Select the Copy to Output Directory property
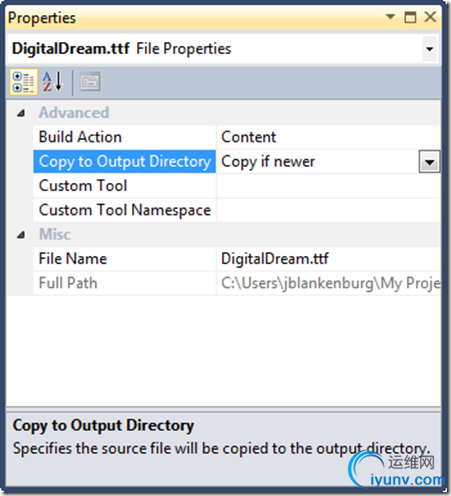The image size is (451, 496). (125, 162)
